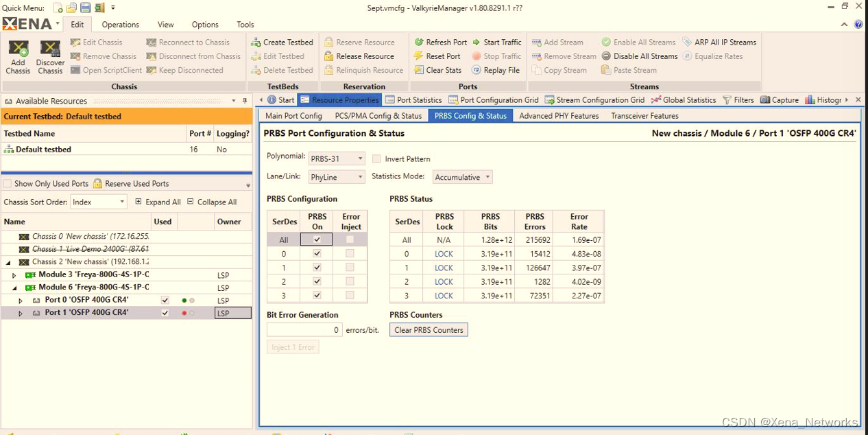Click the Discover Chassis icon
Image resolution: width=868 pixels, height=435 pixels.
tap(50, 50)
